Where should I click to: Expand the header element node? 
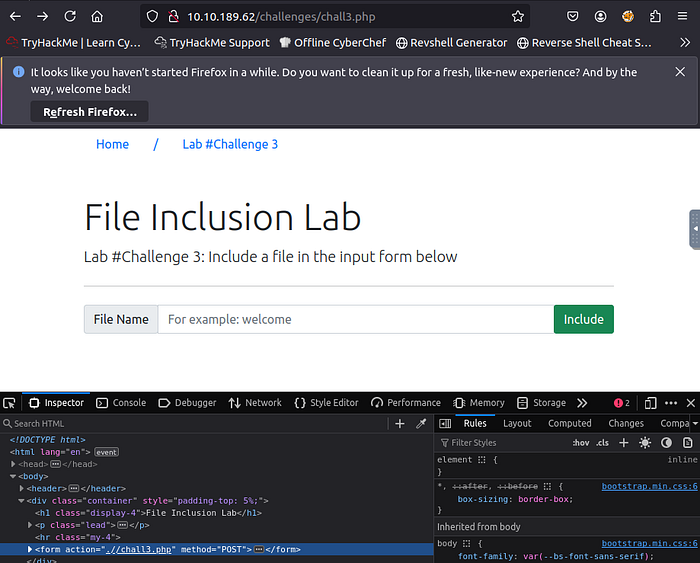pyautogui.click(x=21, y=488)
